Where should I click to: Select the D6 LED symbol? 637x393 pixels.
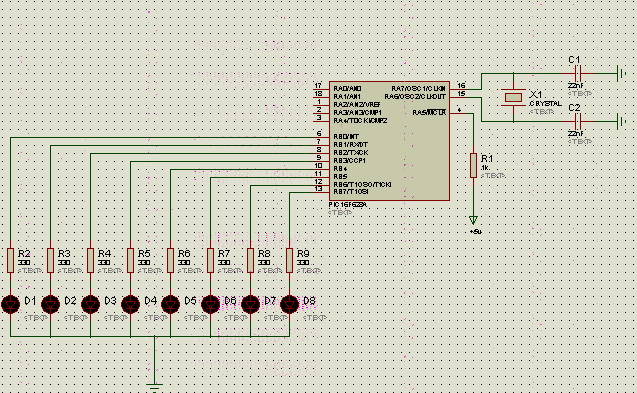[210, 304]
